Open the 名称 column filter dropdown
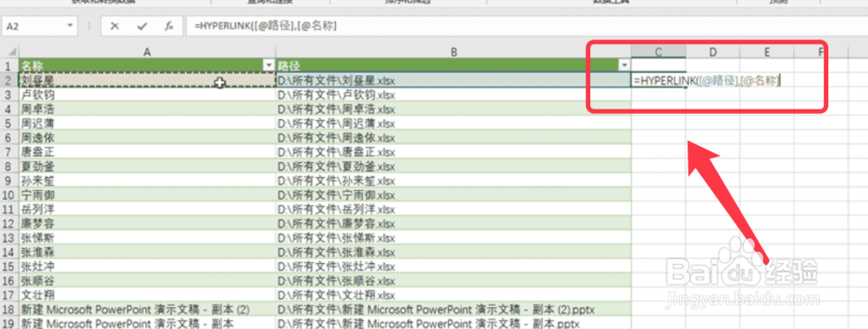 [x=269, y=65]
